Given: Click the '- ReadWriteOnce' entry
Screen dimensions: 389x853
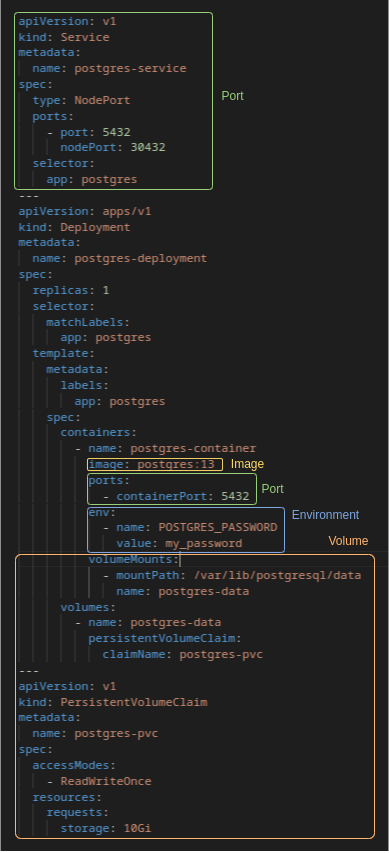Looking at the screenshot, I should tap(98, 781).
